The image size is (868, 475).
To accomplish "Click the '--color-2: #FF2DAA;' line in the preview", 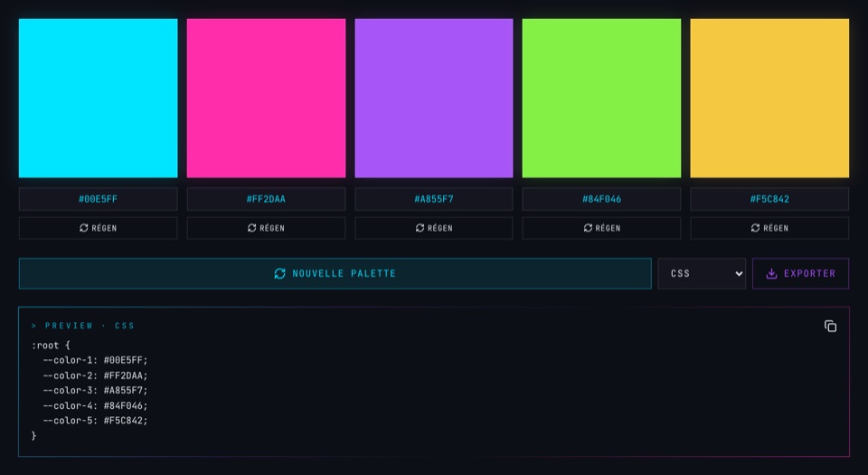I will tap(95, 375).
